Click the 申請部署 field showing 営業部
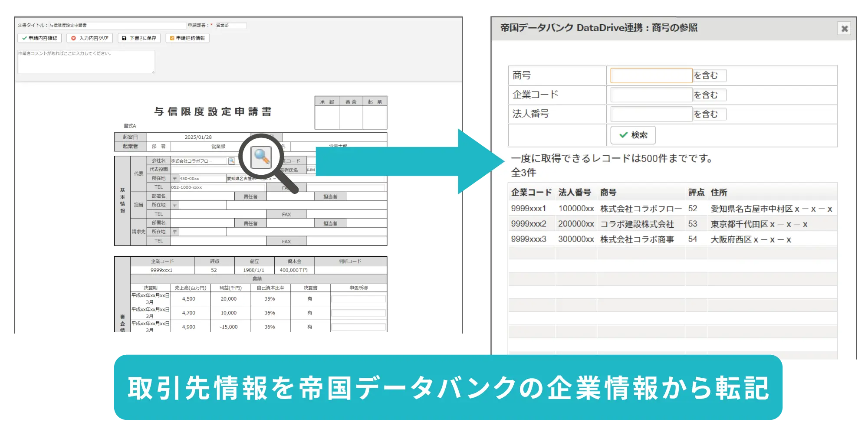The image size is (868, 432). 231,26
